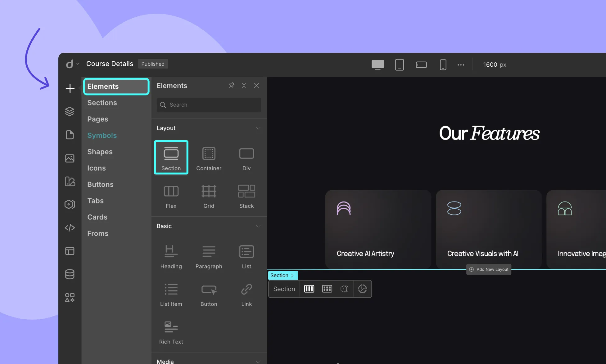Add the List basic element

point(246,257)
